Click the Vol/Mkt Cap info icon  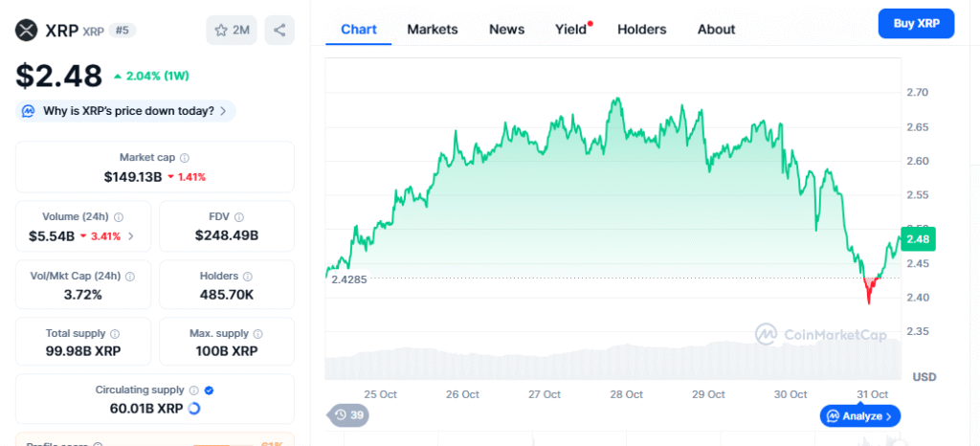pos(130,277)
